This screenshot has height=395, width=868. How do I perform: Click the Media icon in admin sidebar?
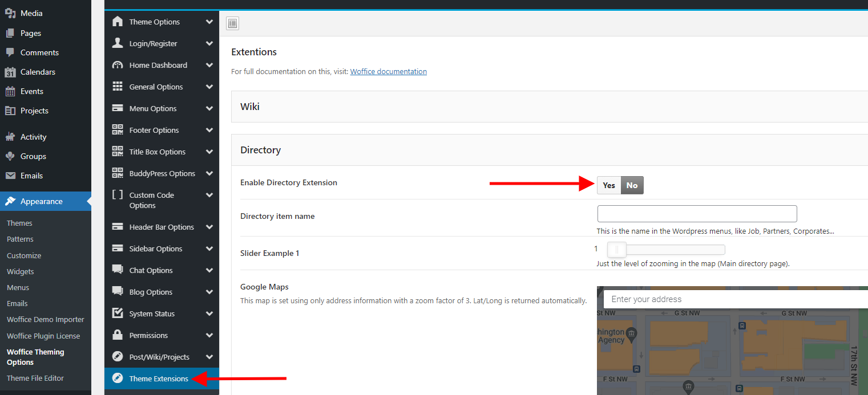coord(10,13)
